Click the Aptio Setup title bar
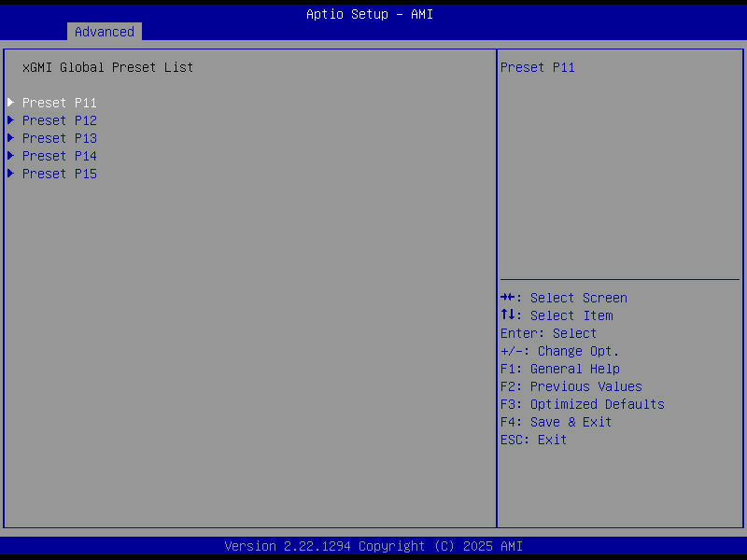This screenshot has height=560, width=747. coord(369,14)
